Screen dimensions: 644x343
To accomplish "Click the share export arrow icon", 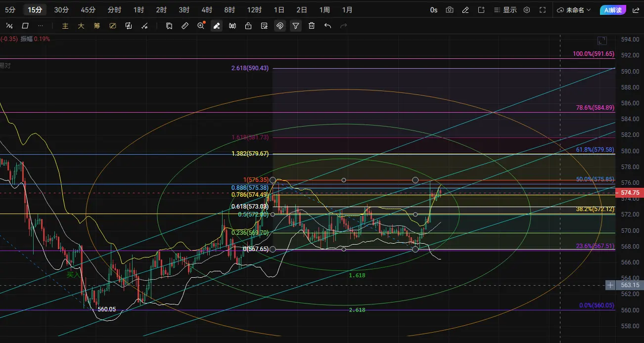I will coord(481,10).
